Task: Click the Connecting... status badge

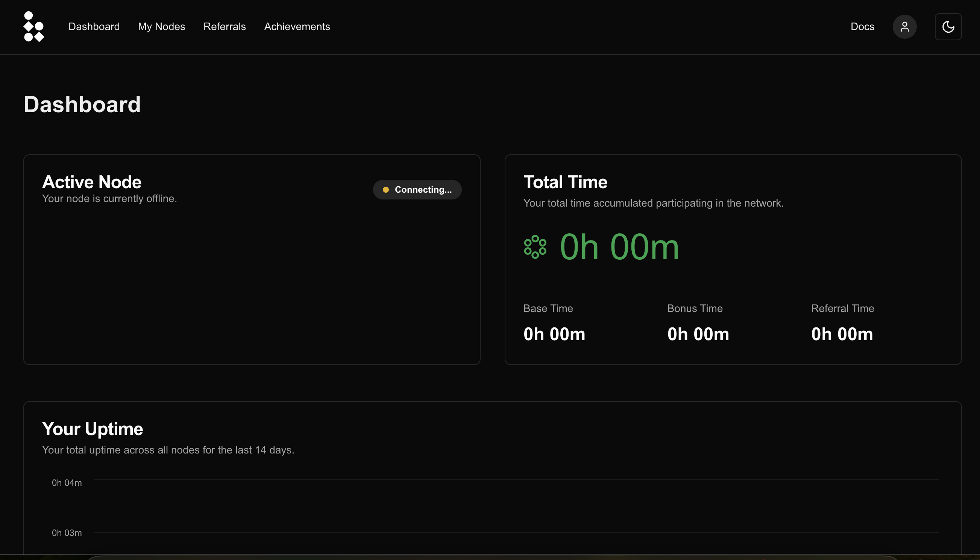Action: pos(417,190)
